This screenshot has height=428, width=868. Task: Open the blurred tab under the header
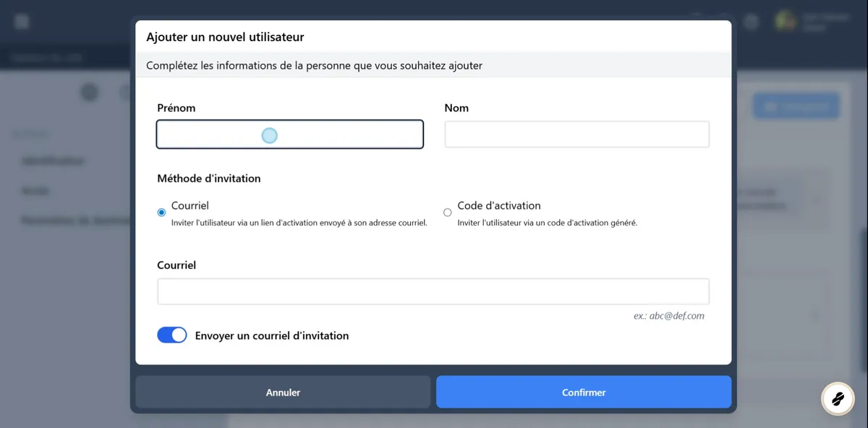tap(47, 58)
